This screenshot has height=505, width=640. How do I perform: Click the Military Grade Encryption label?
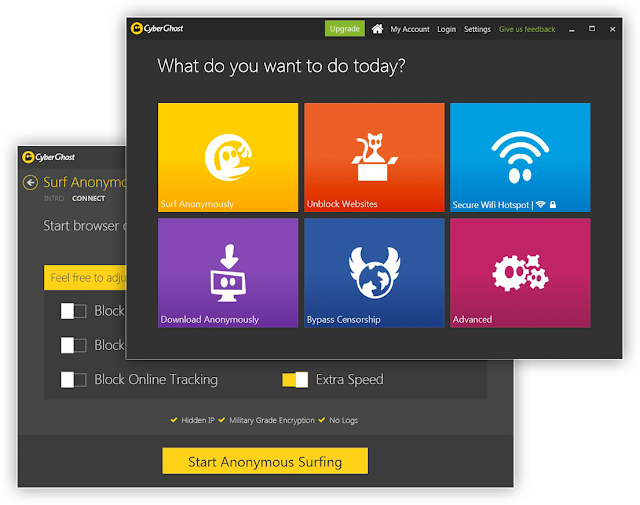tap(272, 420)
